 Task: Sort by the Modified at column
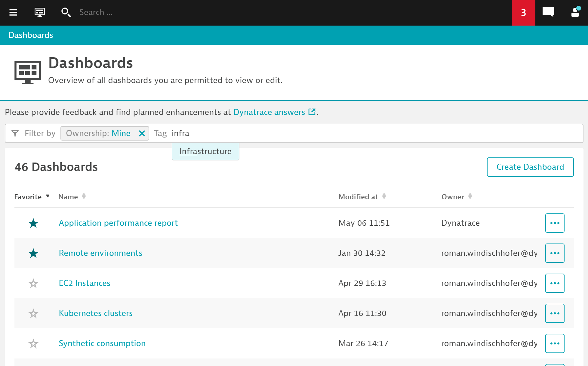(x=362, y=197)
